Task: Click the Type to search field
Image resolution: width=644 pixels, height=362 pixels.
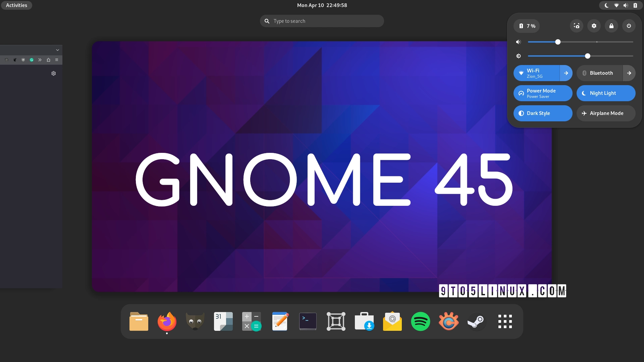Action: coord(322,21)
